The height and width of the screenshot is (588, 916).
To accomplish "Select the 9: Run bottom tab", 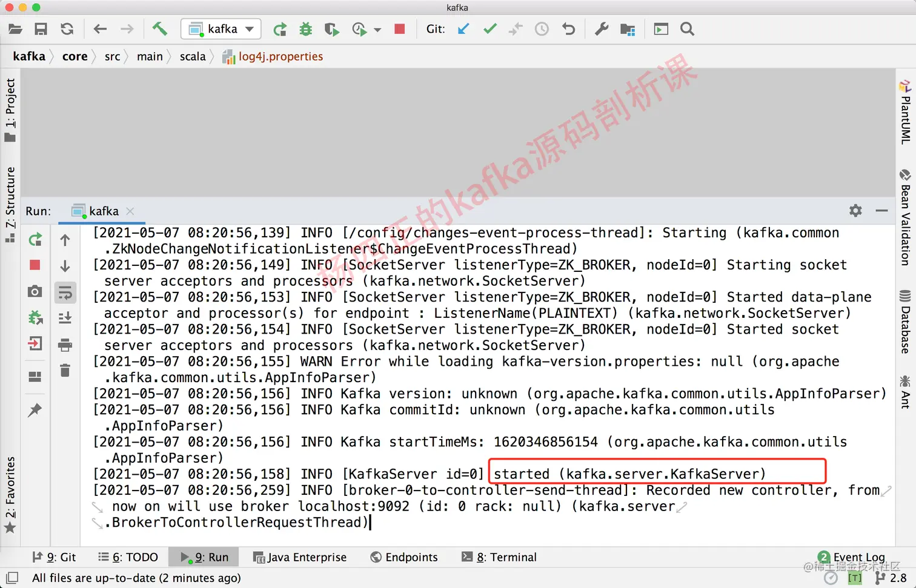I will click(x=205, y=557).
